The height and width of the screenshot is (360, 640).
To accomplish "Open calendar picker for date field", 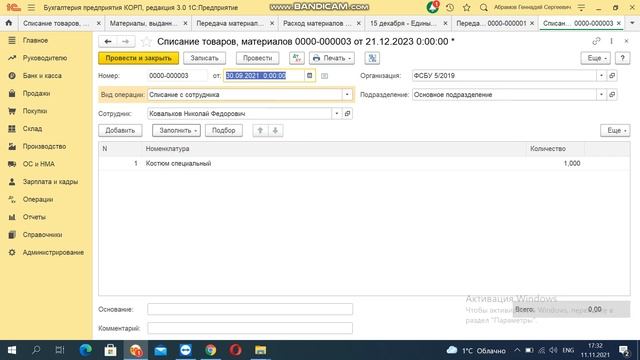I will tap(309, 76).
